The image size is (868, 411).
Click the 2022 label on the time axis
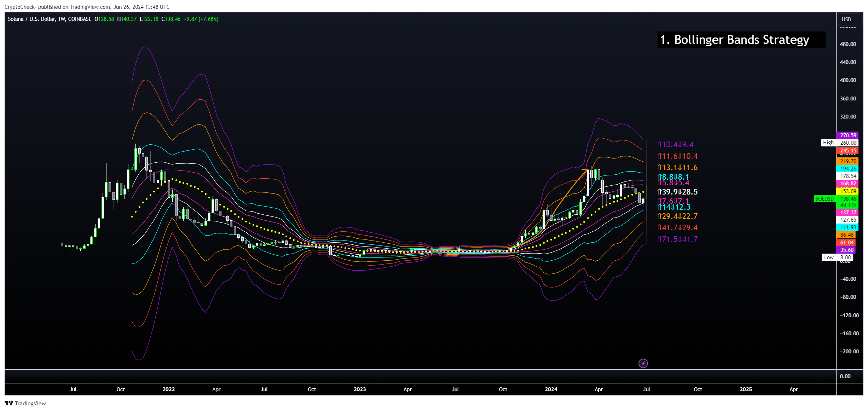[x=169, y=389]
